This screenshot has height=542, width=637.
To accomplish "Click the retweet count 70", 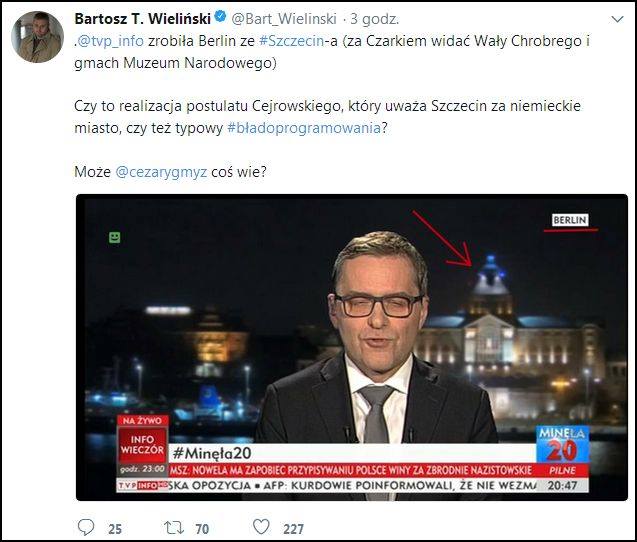I will point(202,529).
